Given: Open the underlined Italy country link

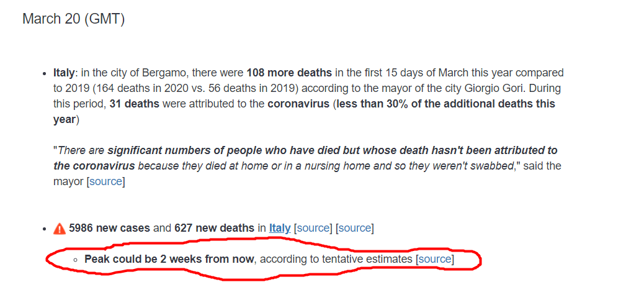Looking at the screenshot, I should click(x=280, y=228).
